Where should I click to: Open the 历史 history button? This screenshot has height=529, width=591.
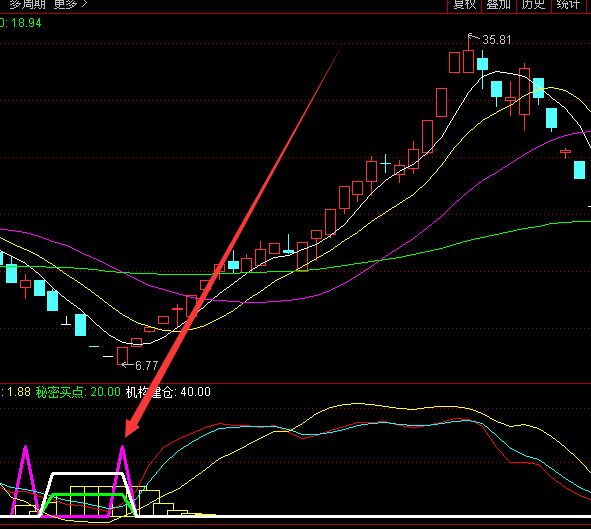[x=533, y=5]
